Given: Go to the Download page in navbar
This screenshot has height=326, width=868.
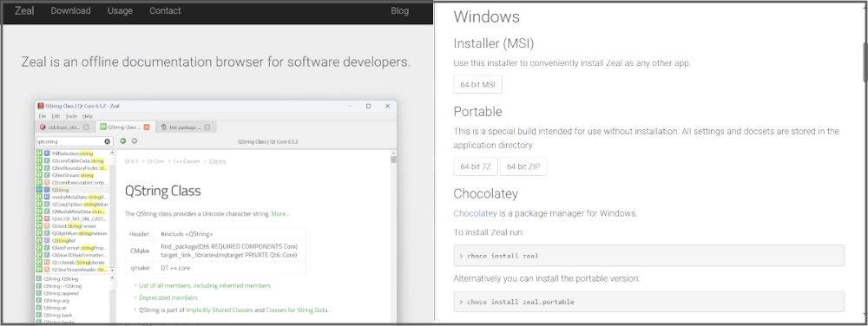Looking at the screenshot, I should point(70,10).
